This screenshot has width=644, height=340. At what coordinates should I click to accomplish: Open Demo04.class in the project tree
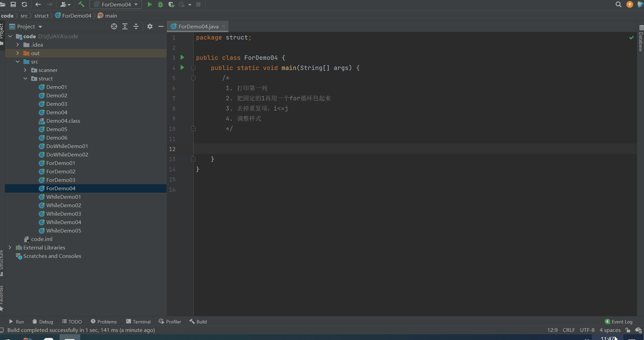[x=63, y=121]
